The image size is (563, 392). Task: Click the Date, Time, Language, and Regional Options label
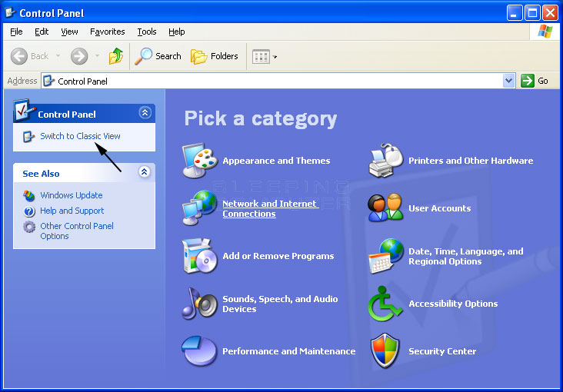(465, 256)
